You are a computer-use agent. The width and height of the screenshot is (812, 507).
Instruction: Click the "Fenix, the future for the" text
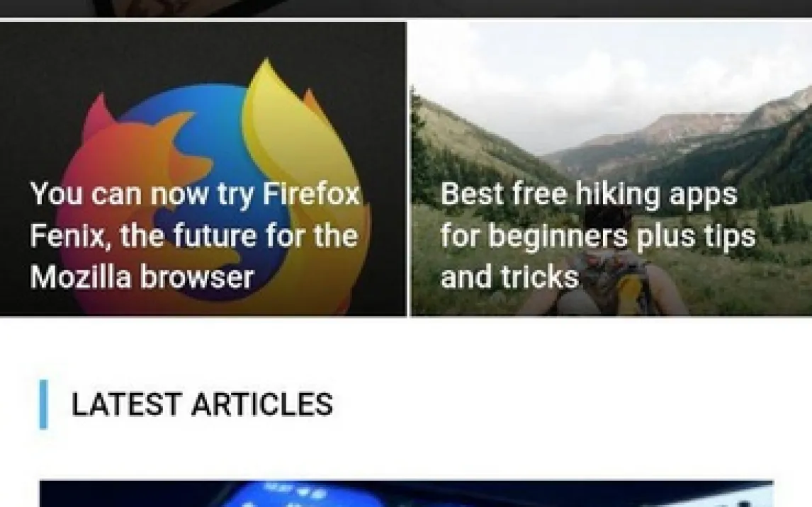tap(193, 235)
